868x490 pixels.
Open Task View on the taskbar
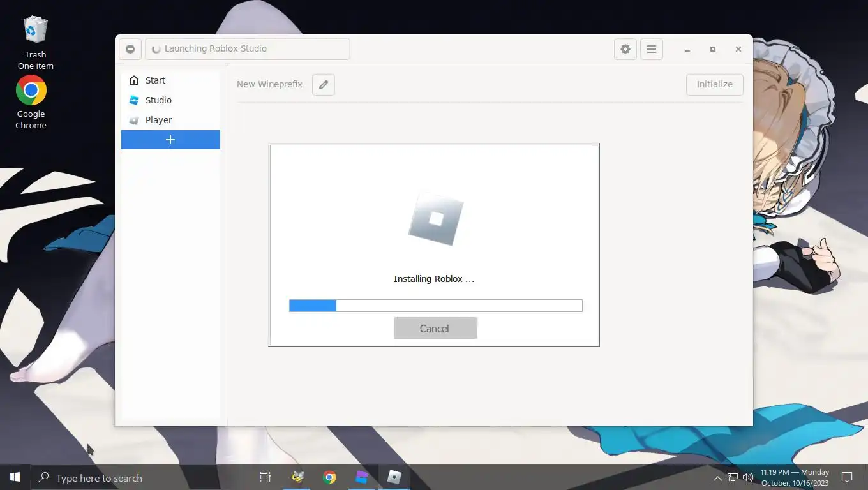[266, 477]
